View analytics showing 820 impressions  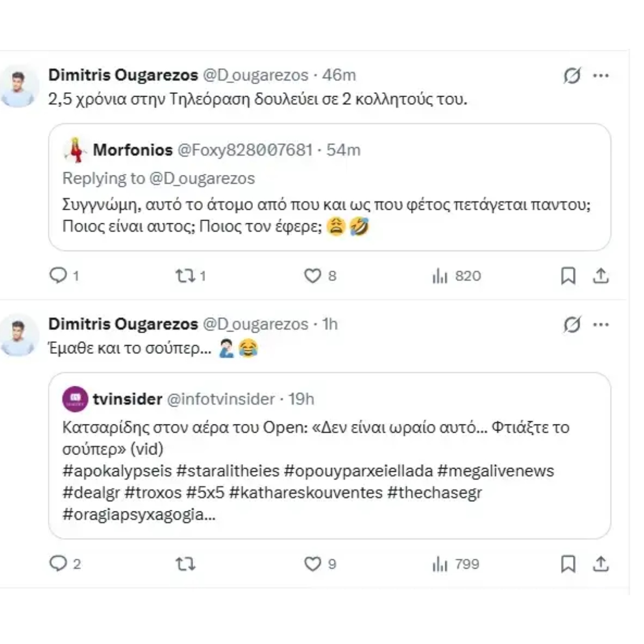tap(442, 276)
